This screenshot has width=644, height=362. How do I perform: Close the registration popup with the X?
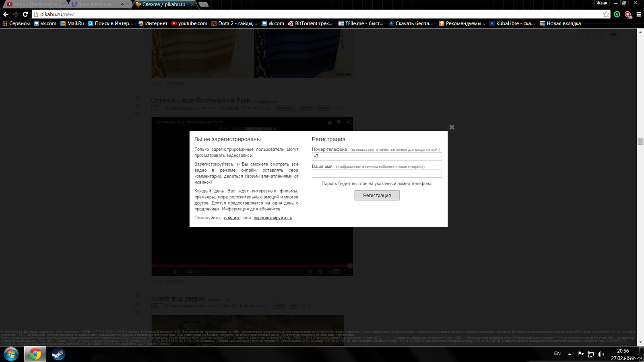[x=452, y=127]
